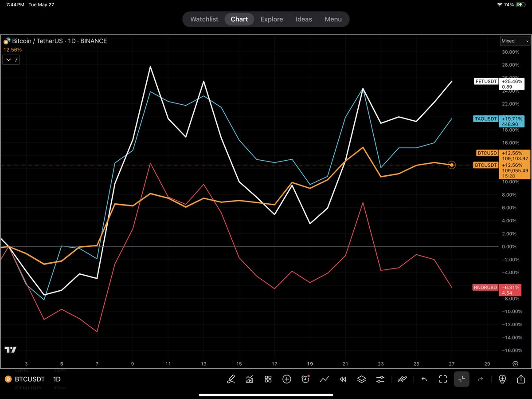Tap the date label 13 on time axis
The height and width of the screenshot is (399, 532).
[203, 363]
